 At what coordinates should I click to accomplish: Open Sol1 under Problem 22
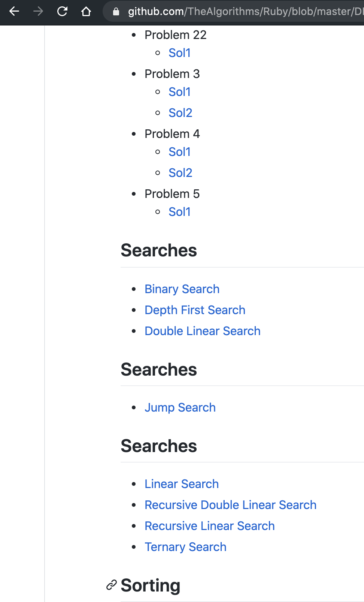click(180, 53)
